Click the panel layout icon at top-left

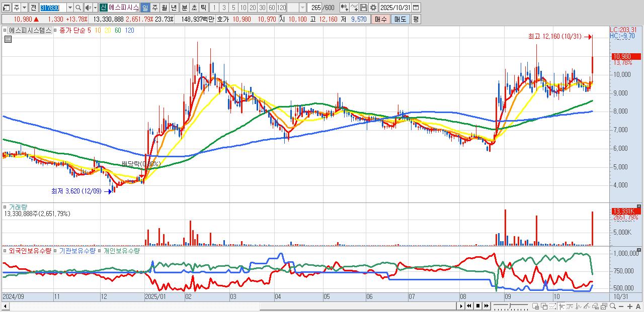point(7,8)
